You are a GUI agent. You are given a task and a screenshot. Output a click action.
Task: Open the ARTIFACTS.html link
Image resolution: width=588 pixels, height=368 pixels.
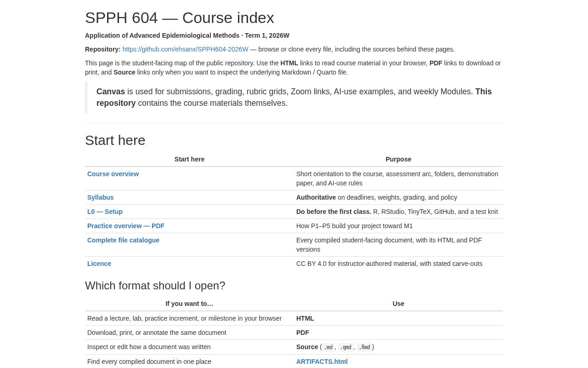click(x=322, y=362)
